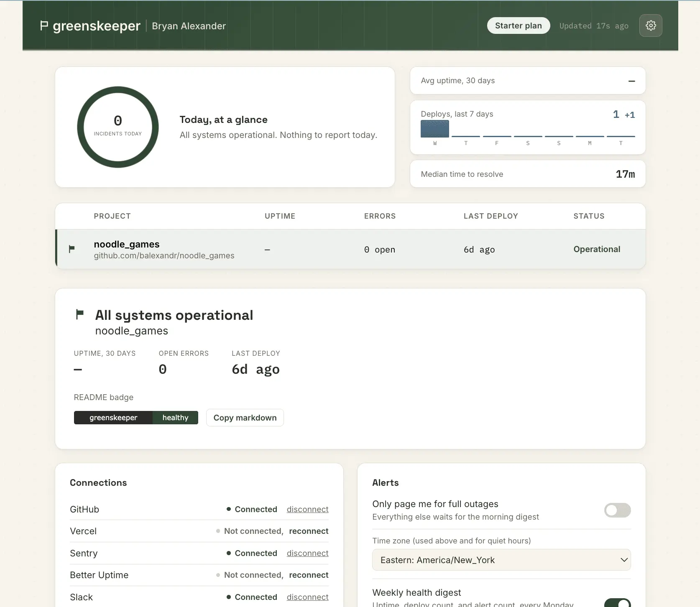The height and width of the screenshot is (607, 700).
Task: Click the Updated 17s ago timestamp
Action: pyautogui.click(x=594, y=26)
